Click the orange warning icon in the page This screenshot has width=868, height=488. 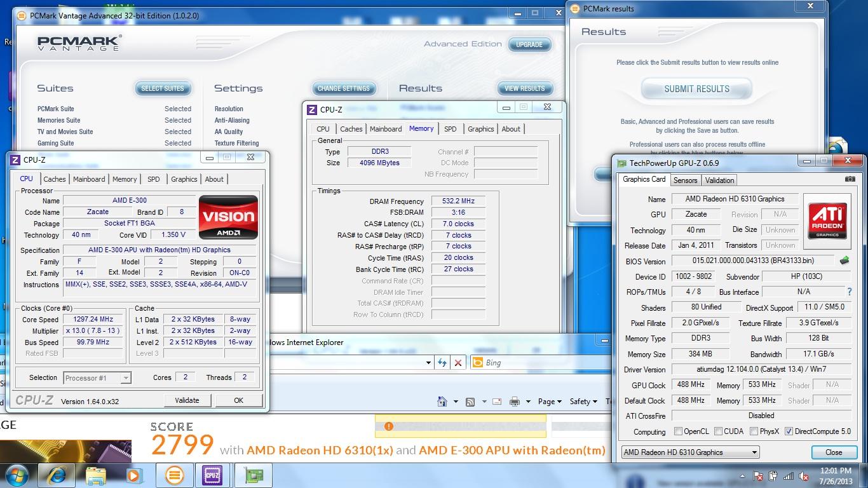pyautogui.click(x=388, y=426)
